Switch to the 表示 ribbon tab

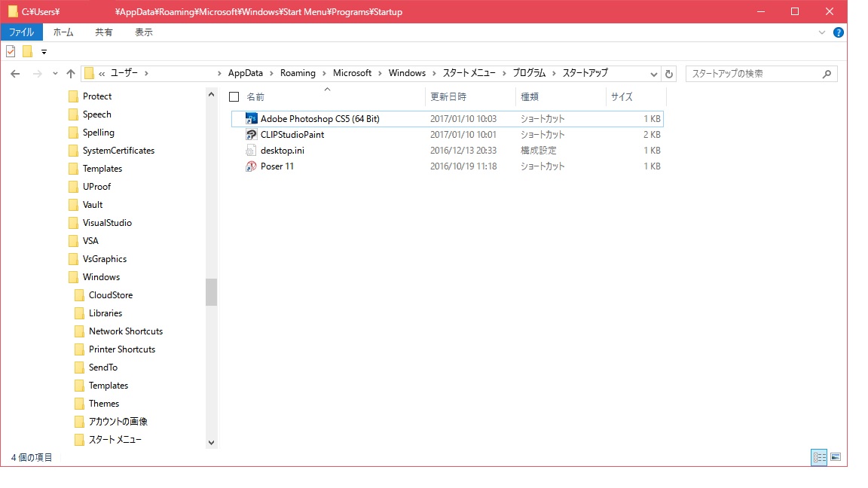(x=144, y=32)
